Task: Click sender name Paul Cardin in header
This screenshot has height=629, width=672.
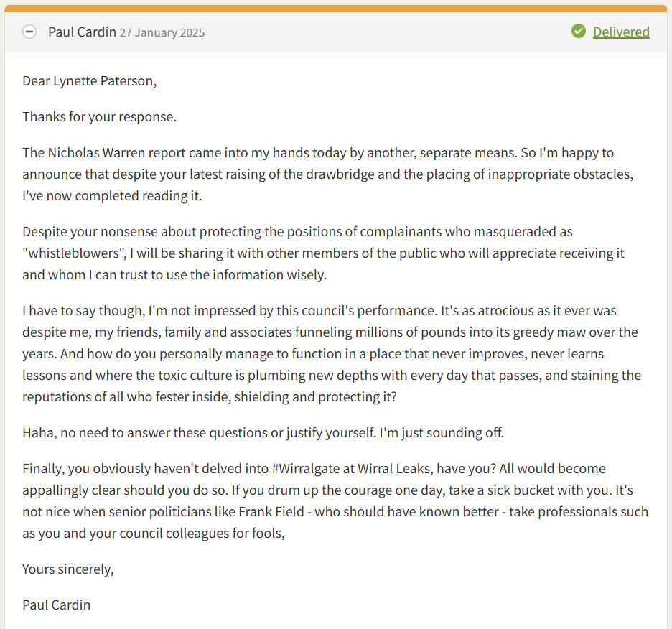Action: click(x=82, y=32)
